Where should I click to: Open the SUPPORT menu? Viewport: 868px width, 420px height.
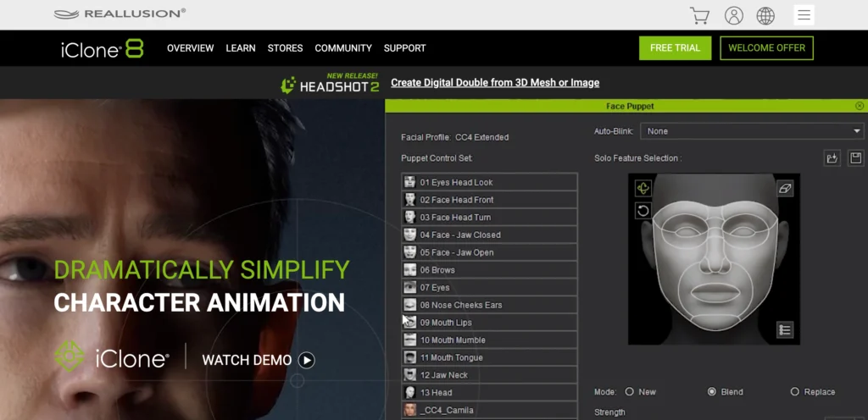click(404, 48)
